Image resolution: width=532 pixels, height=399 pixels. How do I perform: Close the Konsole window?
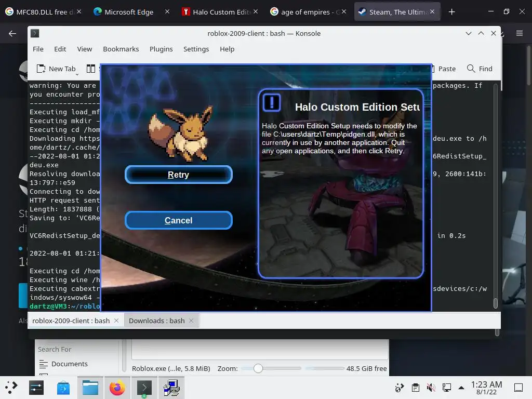(x=494, y=33)
